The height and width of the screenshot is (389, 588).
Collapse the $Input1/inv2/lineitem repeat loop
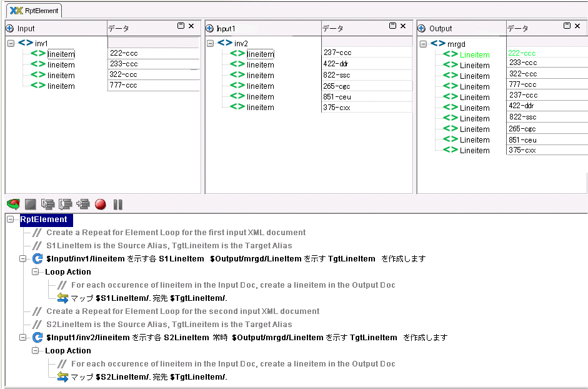click(x=23, y=338)
